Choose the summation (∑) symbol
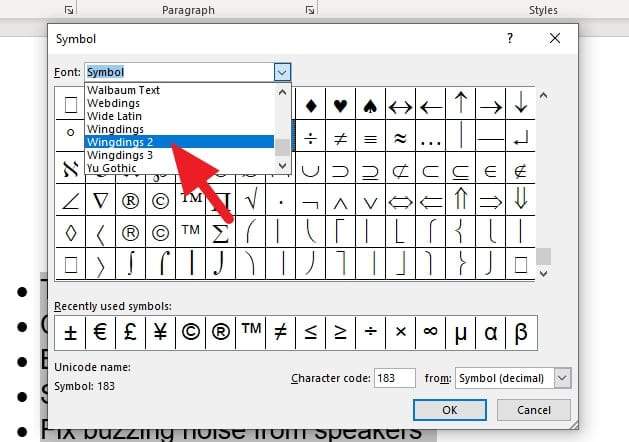Screen dimensions: 629x442 [221, 232]
